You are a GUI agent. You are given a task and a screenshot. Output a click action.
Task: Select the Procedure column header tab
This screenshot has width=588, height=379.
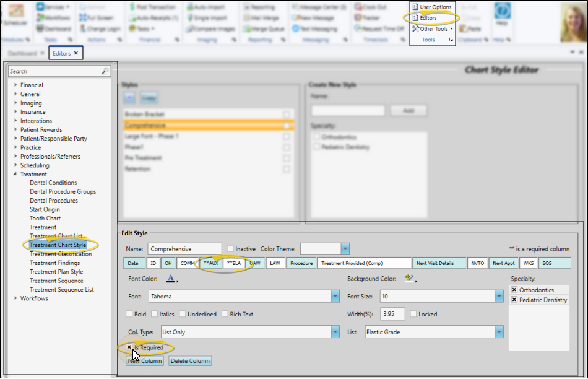tap(301, 263)
